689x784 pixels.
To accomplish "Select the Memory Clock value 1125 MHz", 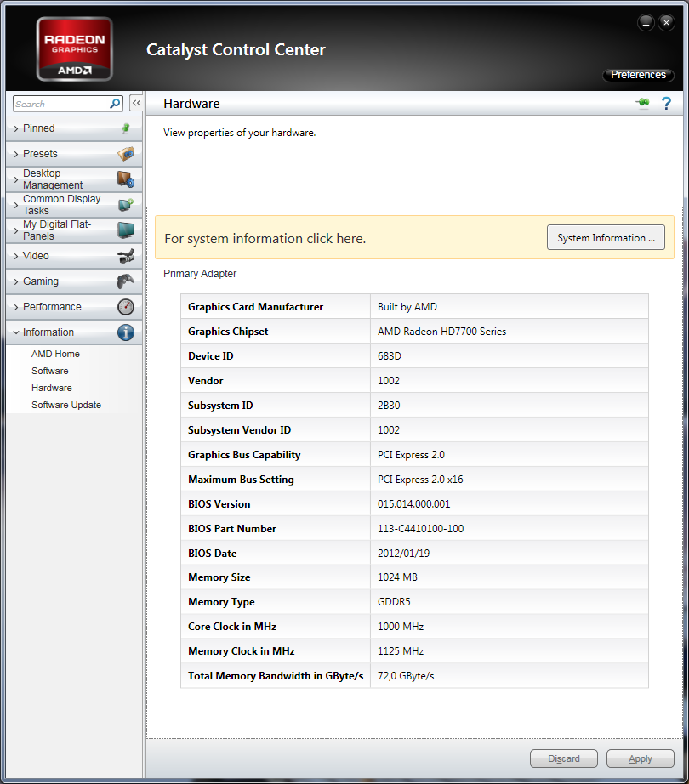I will click(x=510, y=651).
